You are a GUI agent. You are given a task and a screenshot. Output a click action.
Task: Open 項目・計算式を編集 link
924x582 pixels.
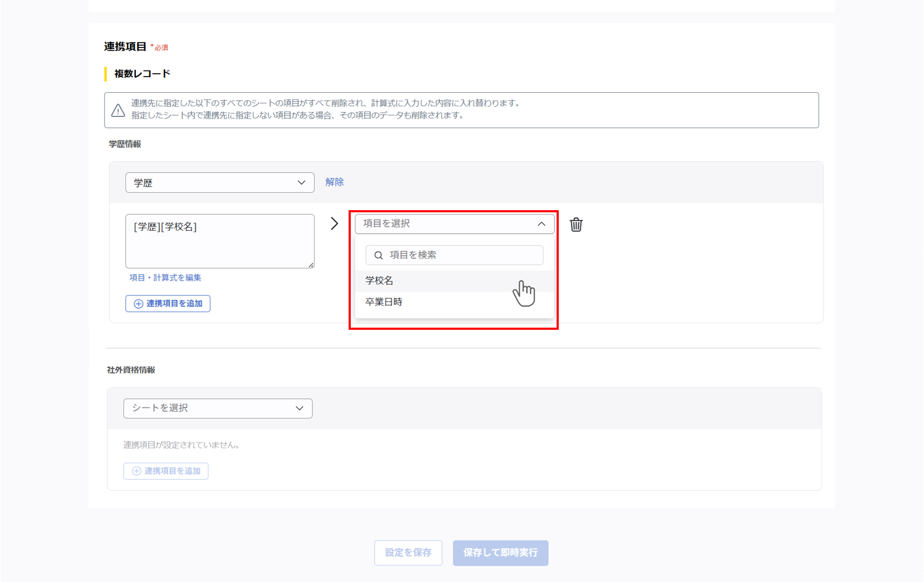(165, 278)
